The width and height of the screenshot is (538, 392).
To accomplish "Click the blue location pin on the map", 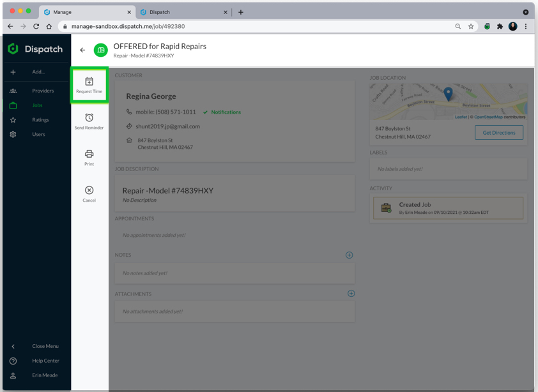I will coord(448,94).
